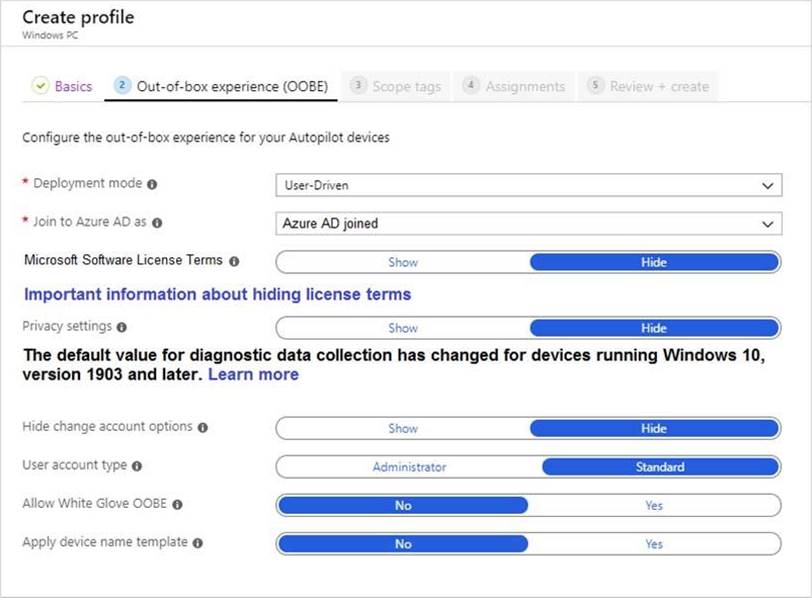Image resolution: width=812 pixels, height=598 pixels.
Task: Set User account type to Administrator
Action: pos(409,467)
